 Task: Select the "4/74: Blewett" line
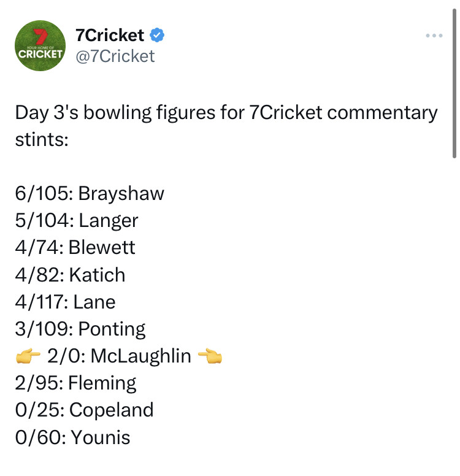pyautogui.click(x=75, y=247)
